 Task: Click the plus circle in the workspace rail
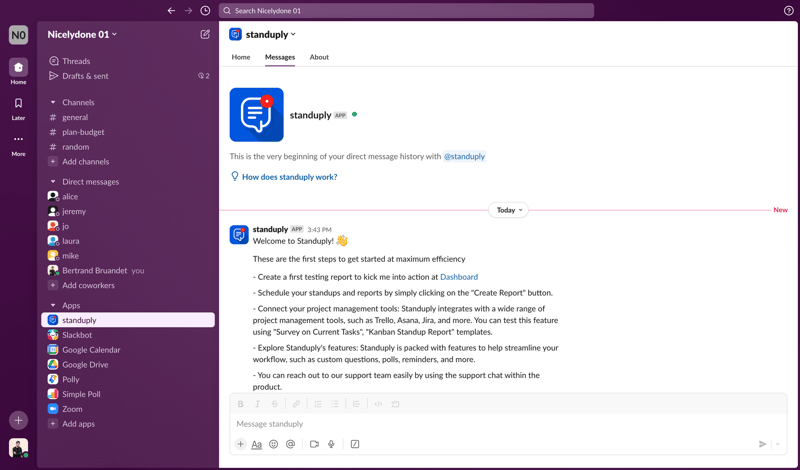coord(18,420)
